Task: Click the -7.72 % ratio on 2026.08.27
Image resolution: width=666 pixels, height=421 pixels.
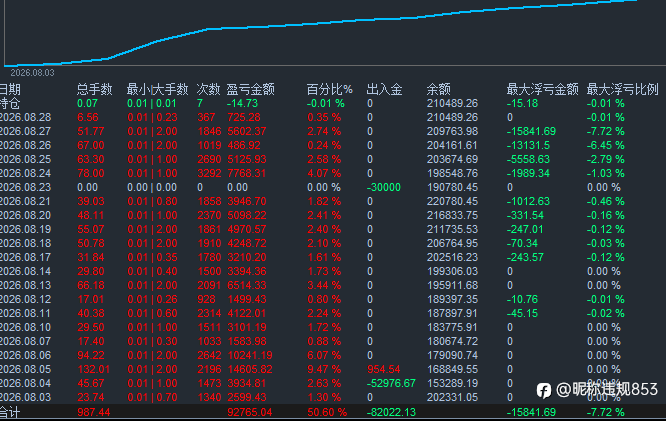Action: coord(606,131)
